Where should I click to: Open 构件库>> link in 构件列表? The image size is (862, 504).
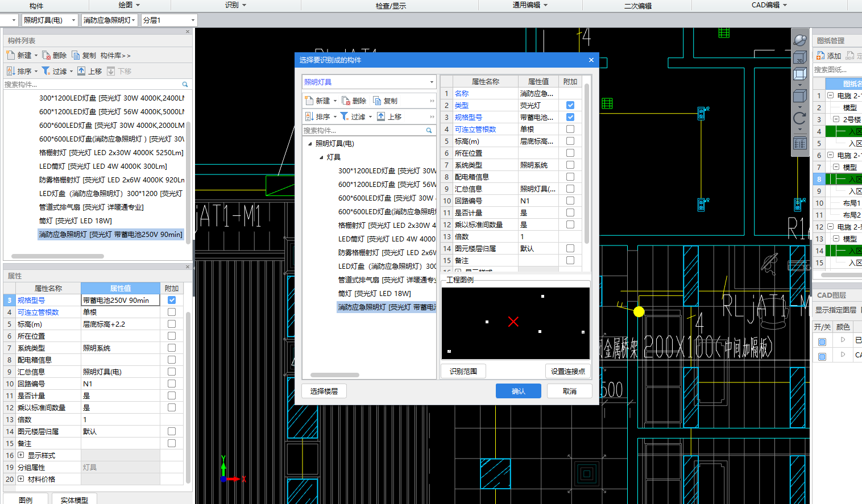click(115, 55)
